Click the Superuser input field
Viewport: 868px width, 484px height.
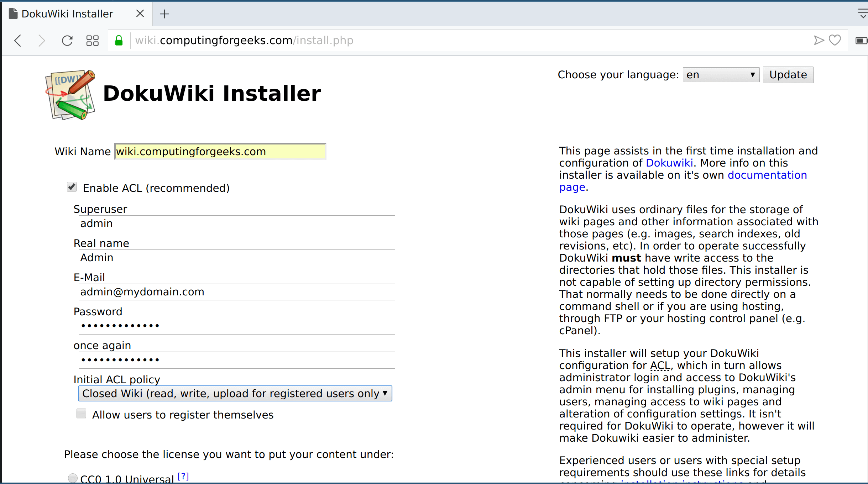(236, 223)
